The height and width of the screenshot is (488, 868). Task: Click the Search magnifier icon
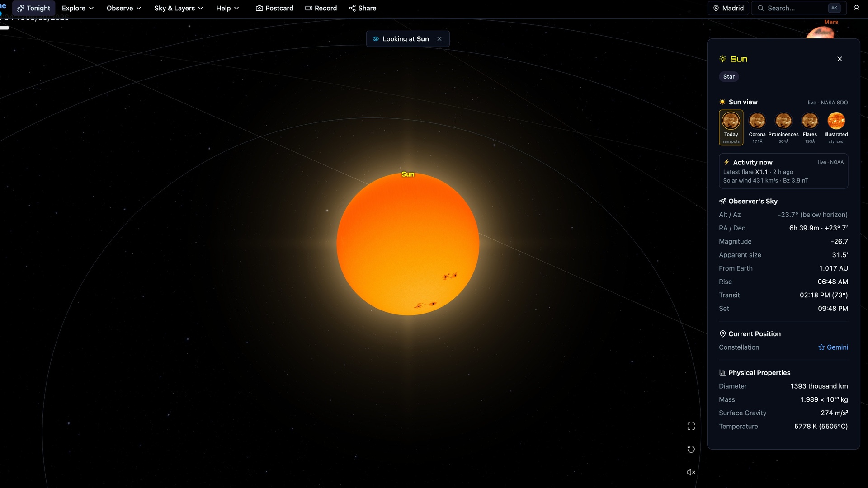click(761, 8)
